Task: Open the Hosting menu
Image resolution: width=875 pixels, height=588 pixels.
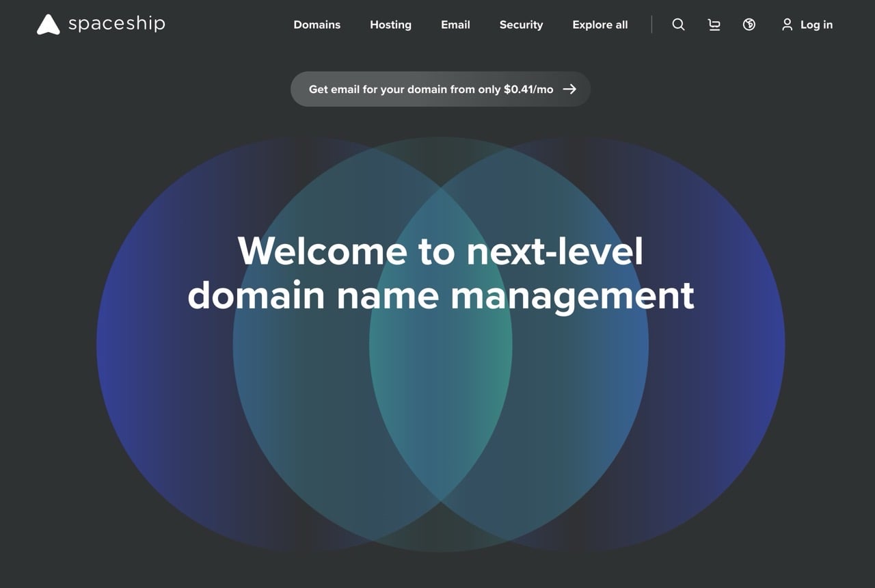Action: [391, 25]
